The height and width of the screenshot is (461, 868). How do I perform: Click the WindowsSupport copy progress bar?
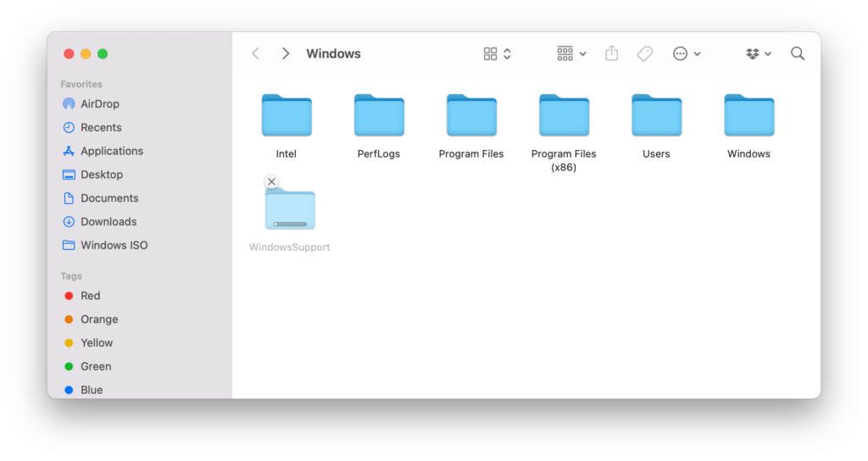coord(290,224)
